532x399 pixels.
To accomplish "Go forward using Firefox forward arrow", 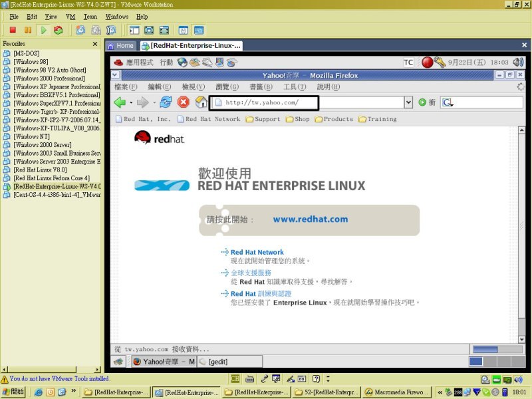I will point(142,102).
